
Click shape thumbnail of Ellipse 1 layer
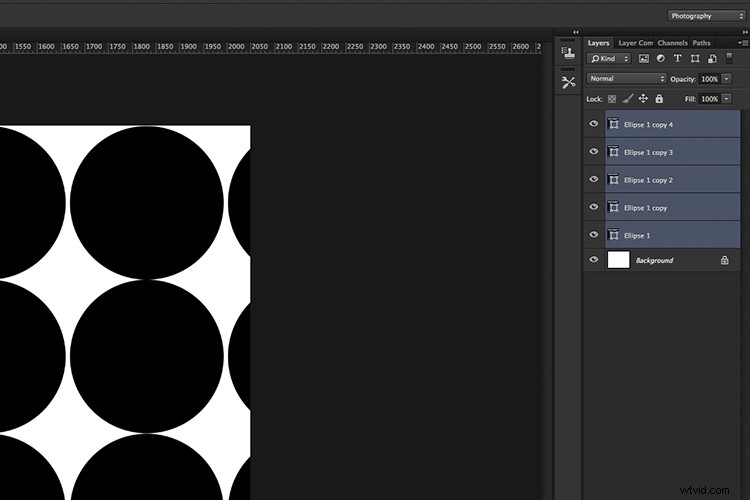613,235
